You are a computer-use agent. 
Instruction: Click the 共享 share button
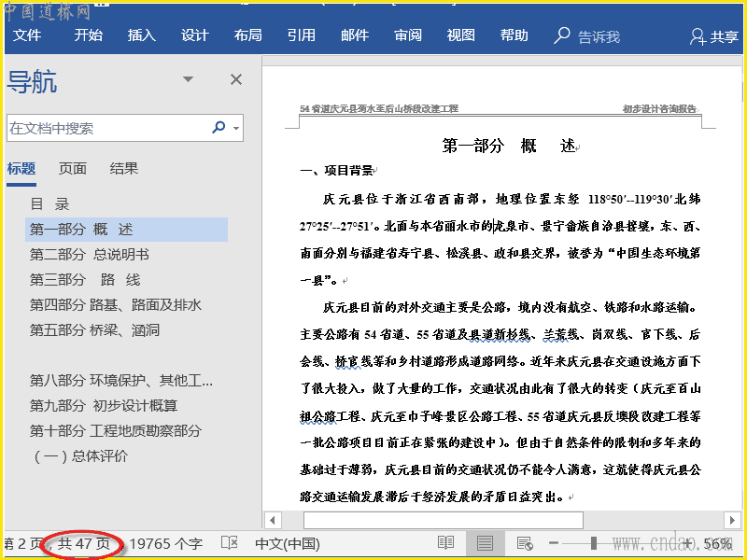coord(714,36)
